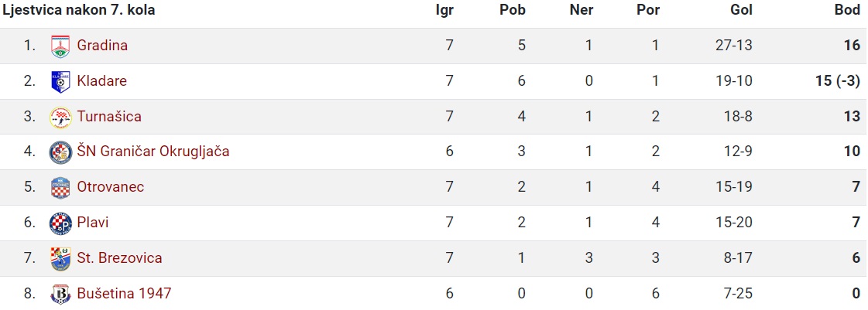Open the ŠN Graničar Okrugljača link

[153, 152]
